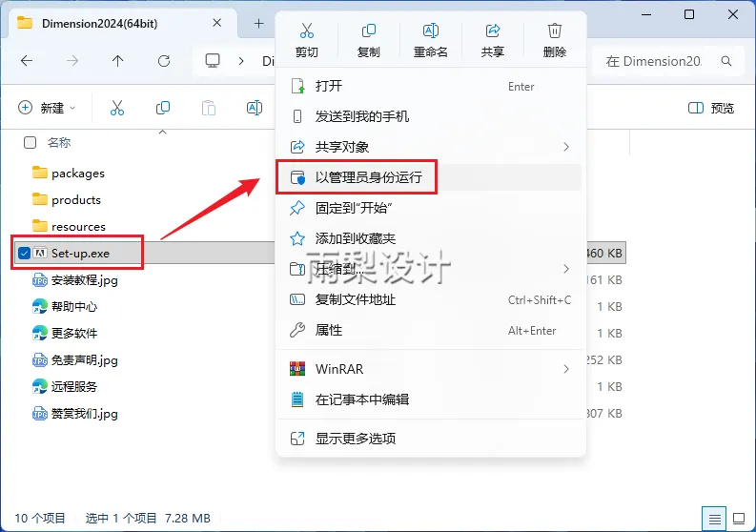Go up one folder level arrow
This screenshot has height=532, width=756.
tap(117, 61)
